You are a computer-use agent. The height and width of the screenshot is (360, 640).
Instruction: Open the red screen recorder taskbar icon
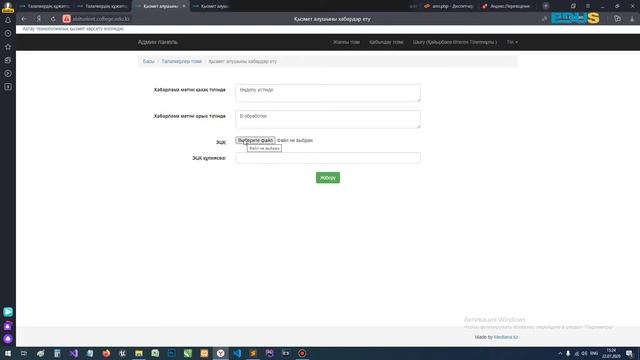[x=302, y=353]
